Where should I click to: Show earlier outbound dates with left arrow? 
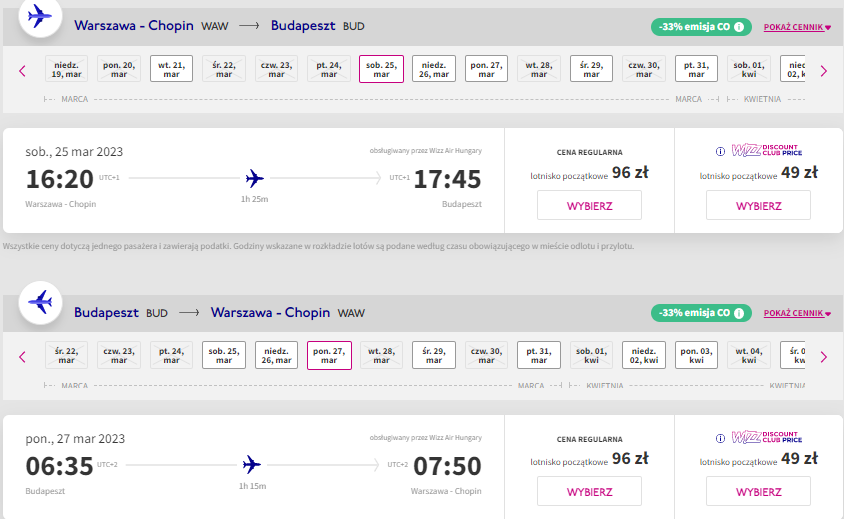22,71
